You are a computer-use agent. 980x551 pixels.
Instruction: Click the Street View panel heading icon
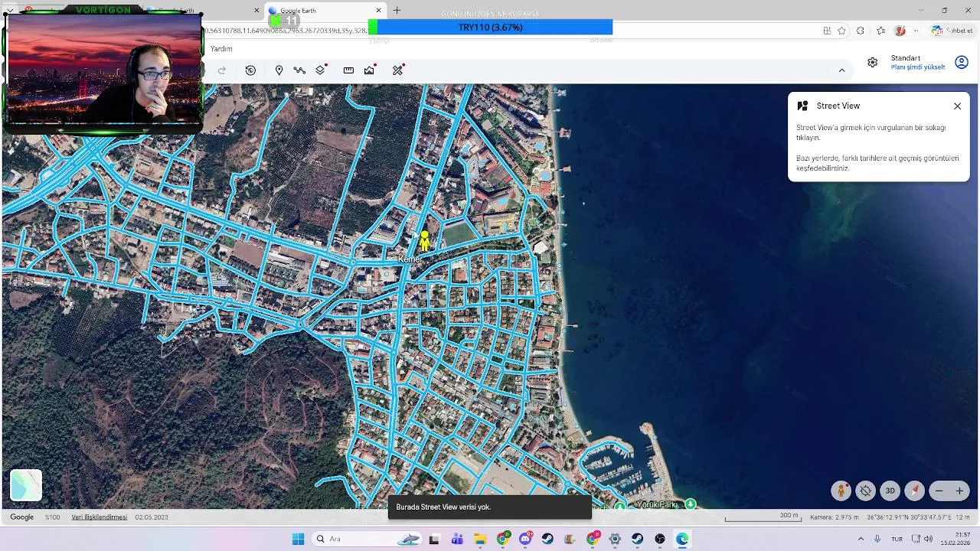(x=802, y=106)
